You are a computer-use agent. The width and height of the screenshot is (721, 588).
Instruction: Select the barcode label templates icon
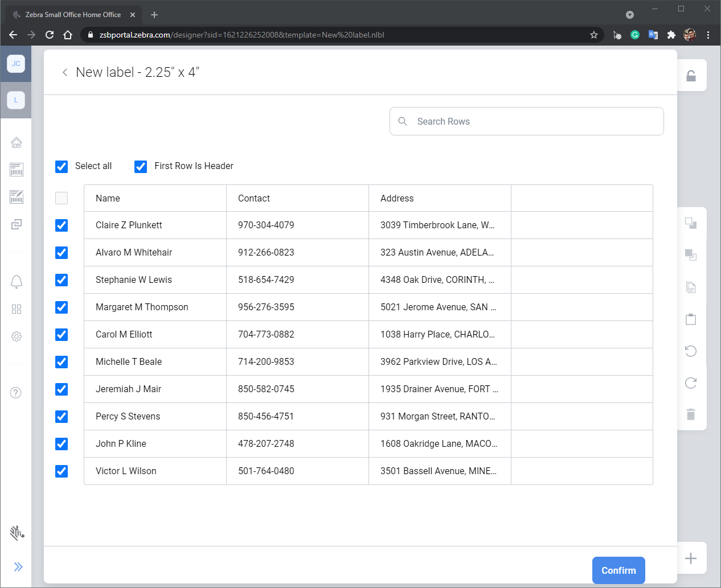tap(16, 169)
